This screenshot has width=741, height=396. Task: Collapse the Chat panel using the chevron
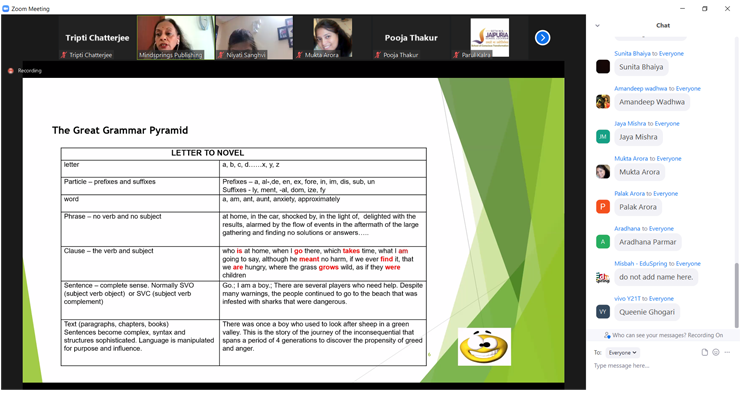coord(597,26)
